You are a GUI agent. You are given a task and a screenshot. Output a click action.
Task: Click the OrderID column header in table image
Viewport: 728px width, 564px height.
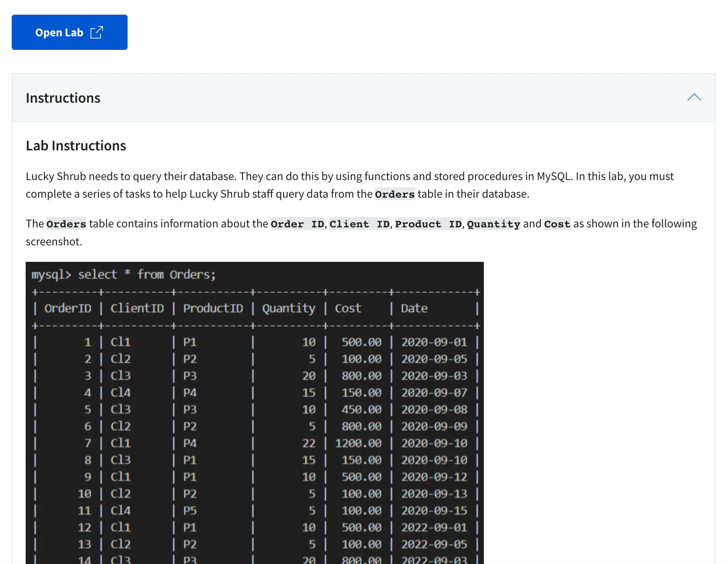(68, 308)
